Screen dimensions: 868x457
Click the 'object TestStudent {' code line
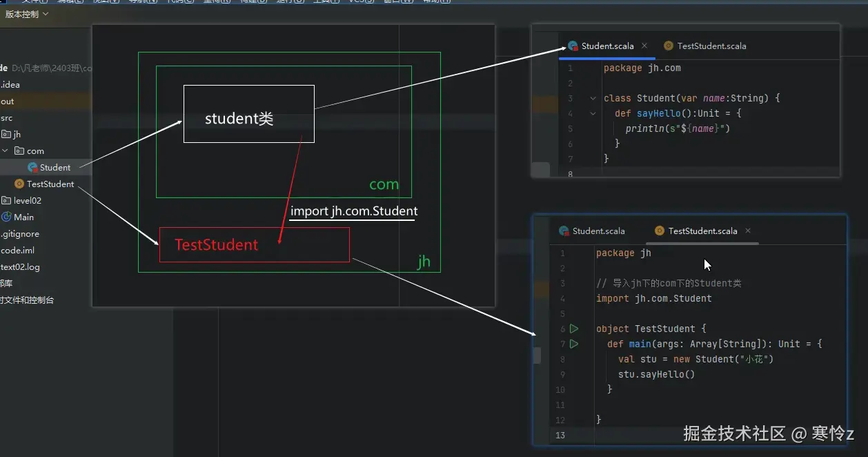[651, 329]
